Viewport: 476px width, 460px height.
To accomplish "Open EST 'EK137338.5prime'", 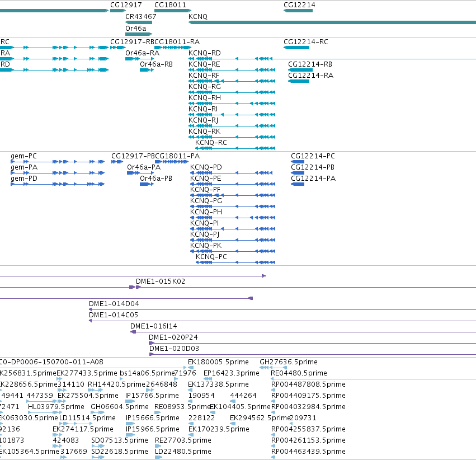I will [218, 384].
